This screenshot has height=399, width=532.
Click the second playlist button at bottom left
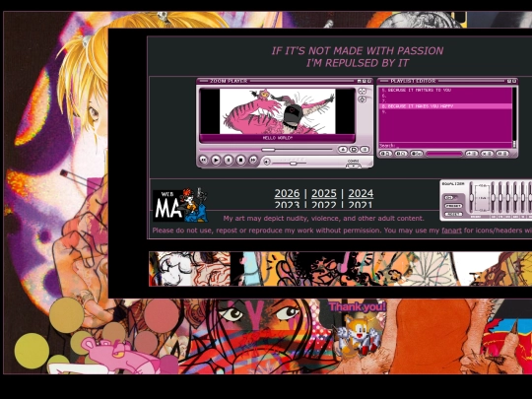coord(401,154)
